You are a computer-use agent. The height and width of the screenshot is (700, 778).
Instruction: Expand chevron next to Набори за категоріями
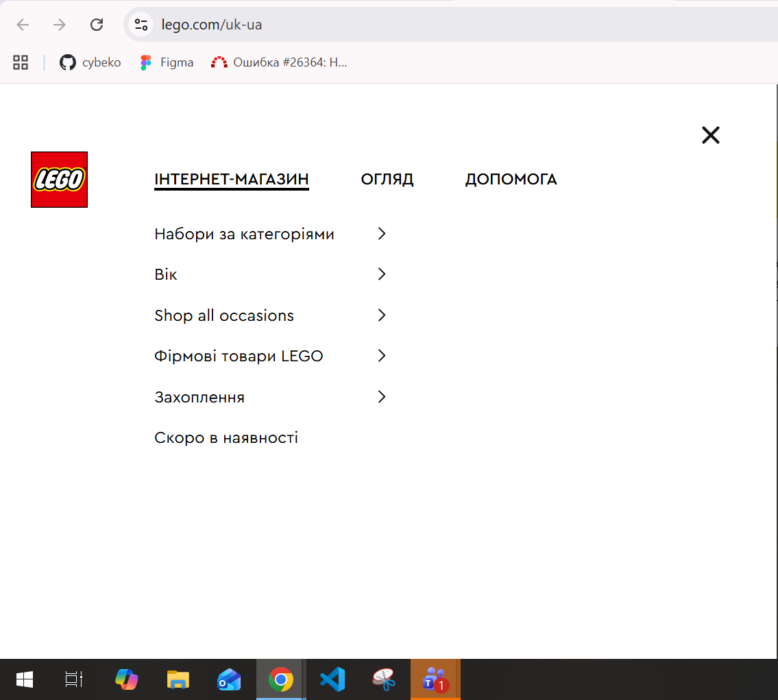381,234
